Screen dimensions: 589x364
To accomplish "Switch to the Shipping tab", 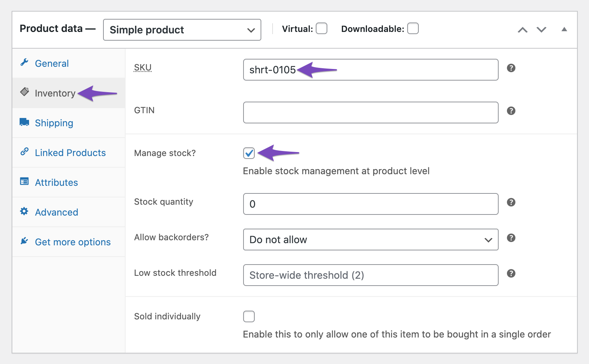I will [69, 123].
